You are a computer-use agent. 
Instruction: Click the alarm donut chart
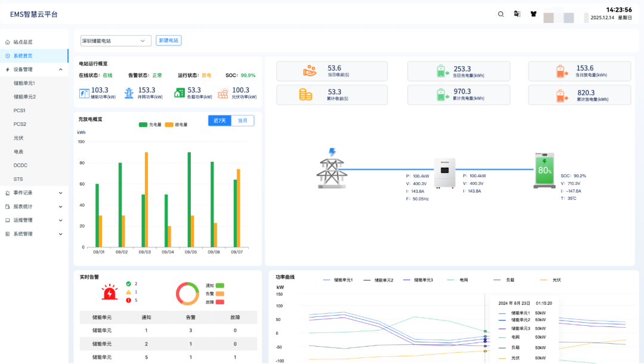point(187,293)
